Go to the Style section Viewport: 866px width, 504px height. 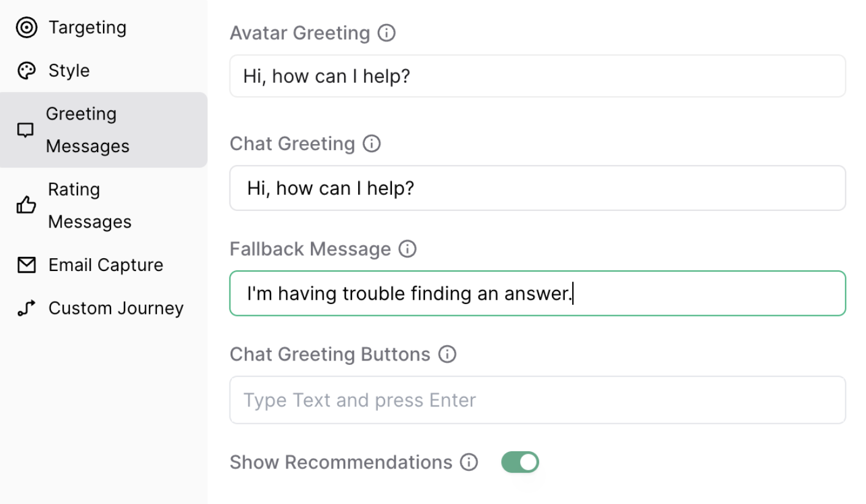coord(69,71)
